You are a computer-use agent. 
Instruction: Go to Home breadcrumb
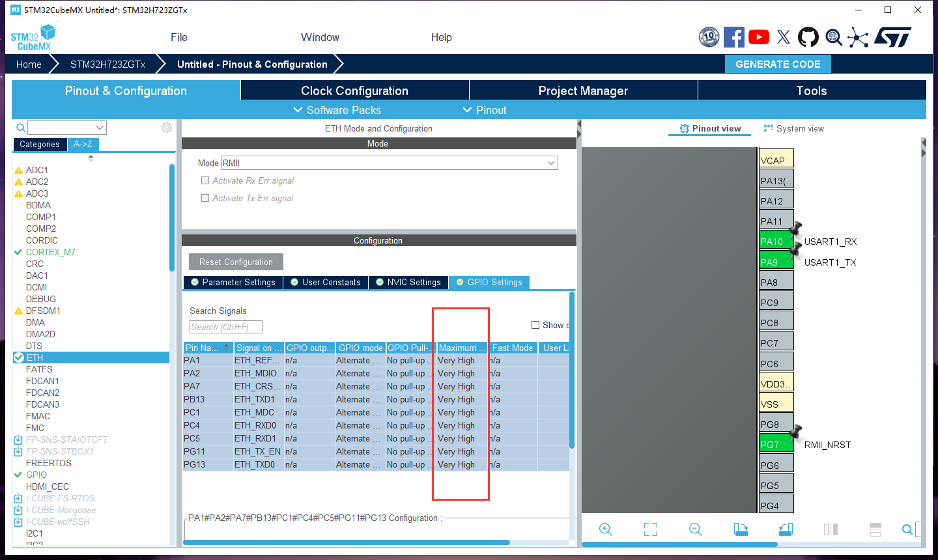pyautogui.click(x=29, y=64)
